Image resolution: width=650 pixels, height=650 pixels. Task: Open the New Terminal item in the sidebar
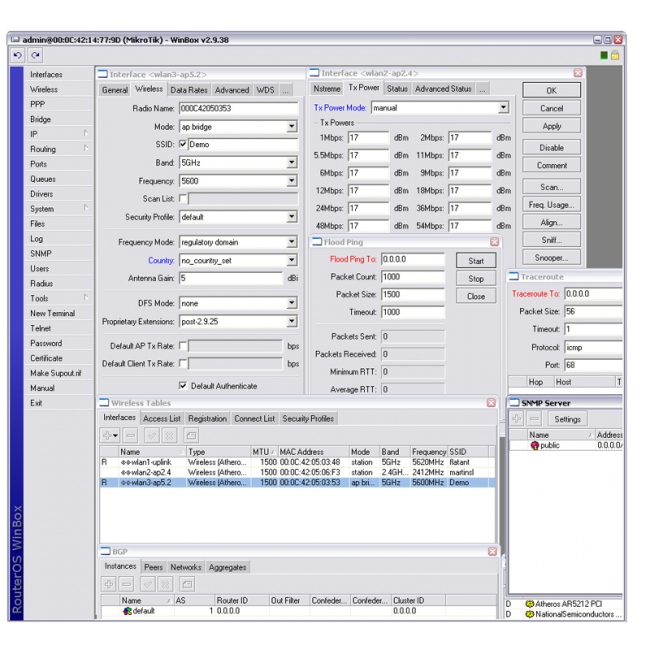coord(53,313)
